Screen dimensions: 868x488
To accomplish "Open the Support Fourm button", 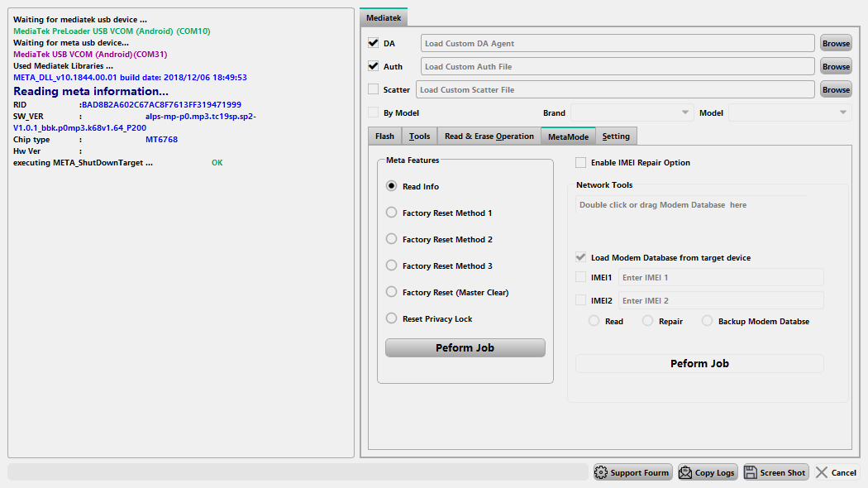I will (x=633, y=472).
